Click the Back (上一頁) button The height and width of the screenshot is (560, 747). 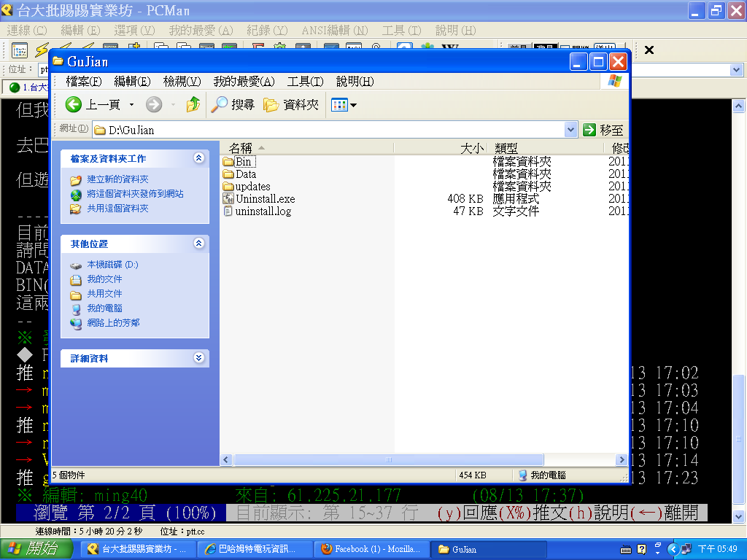tap(93, 105)
